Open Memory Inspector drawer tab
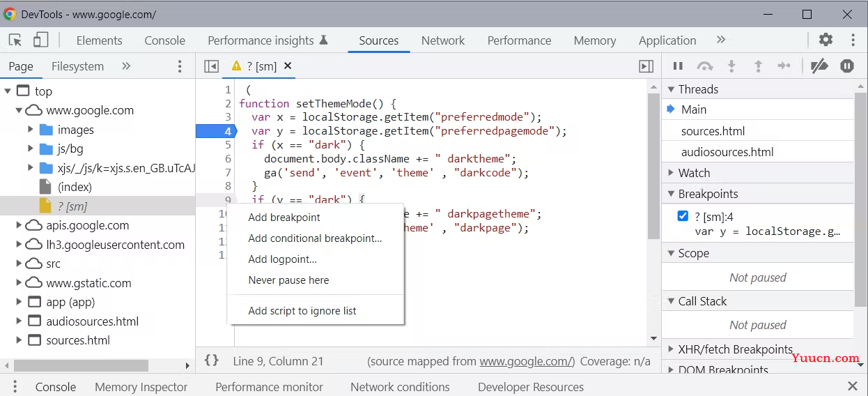This screenshot has width=868, height=396. 141,387
